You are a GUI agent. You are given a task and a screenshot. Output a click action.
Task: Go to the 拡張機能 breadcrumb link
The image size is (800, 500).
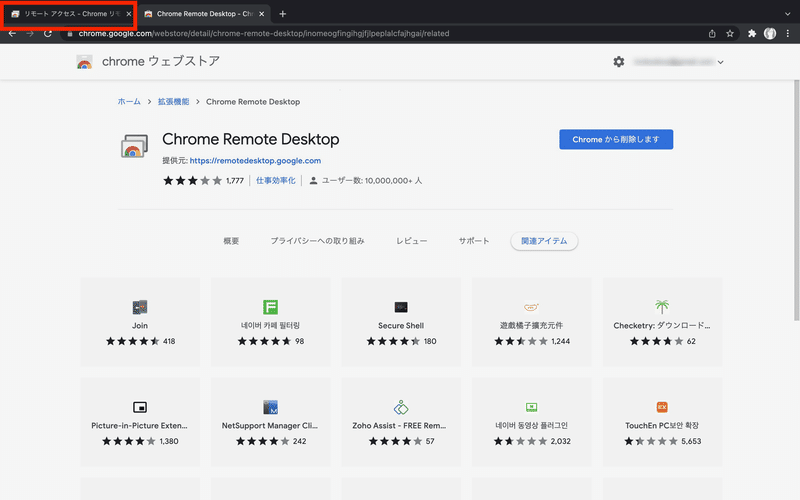173,102
